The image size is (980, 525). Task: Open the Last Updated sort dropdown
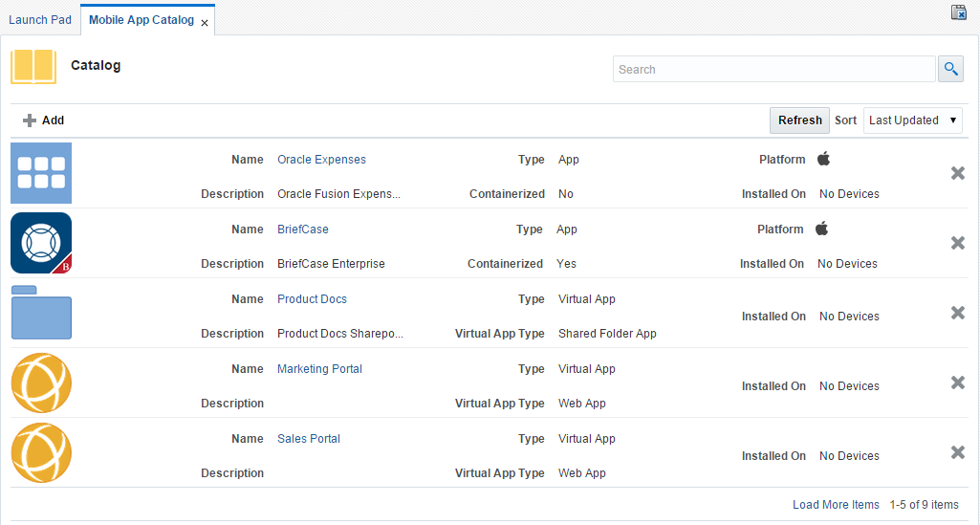912,120
